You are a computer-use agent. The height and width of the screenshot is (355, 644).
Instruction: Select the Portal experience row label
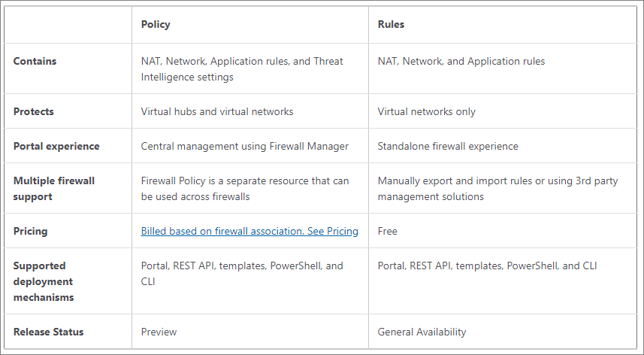point(56,146)
